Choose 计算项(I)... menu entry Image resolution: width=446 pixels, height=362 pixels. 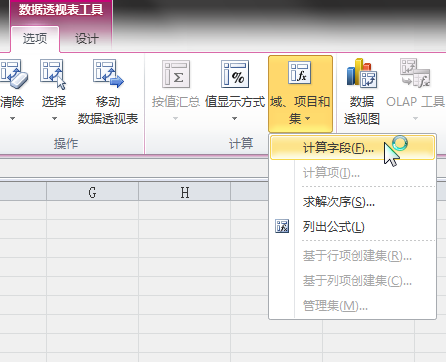353,173
